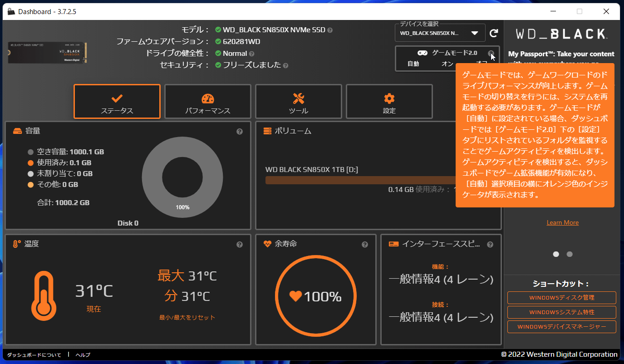
Task: Switch to the パフォーマンス tab
Action: coord(208,102)
